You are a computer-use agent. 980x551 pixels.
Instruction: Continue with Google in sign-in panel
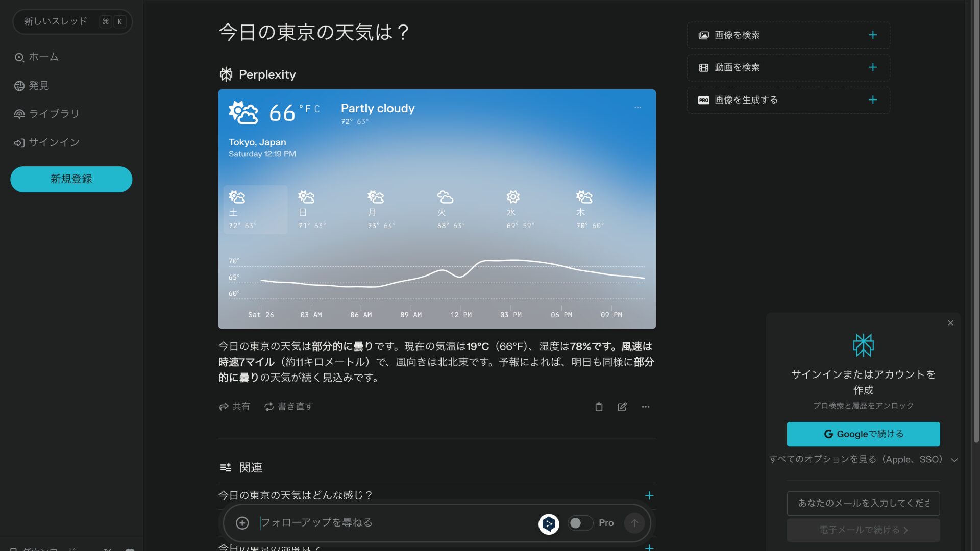point(863,434)
